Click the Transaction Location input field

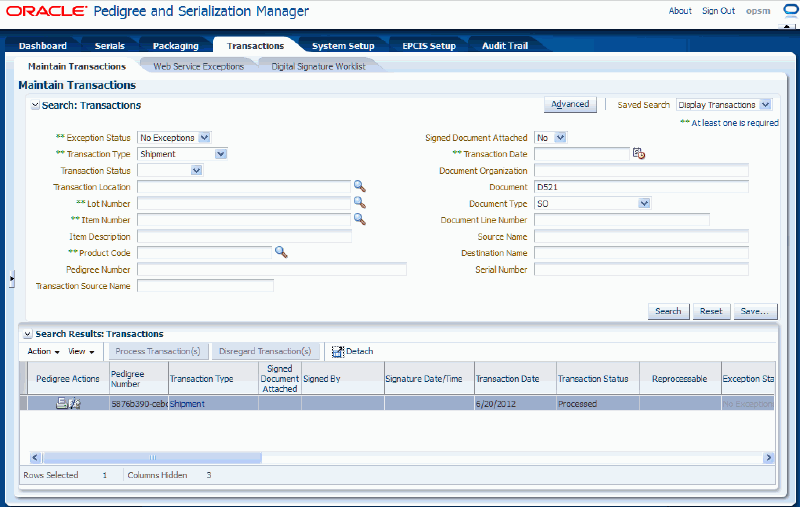[x=244, y=187]
